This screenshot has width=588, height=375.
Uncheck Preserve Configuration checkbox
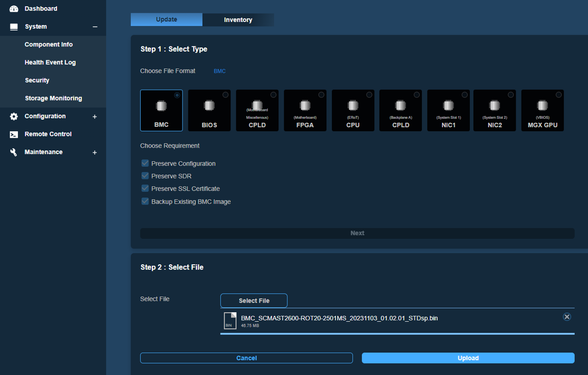[145, 164]
